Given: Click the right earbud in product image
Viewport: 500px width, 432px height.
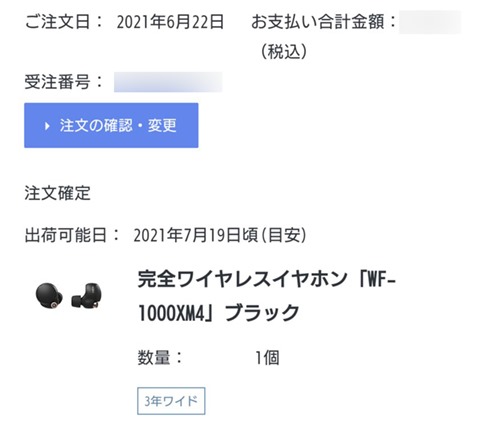Looking at the screenshot, I should [87, 296].
